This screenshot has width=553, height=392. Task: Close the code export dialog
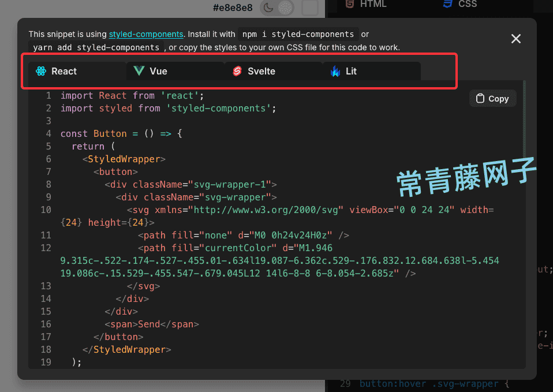click(x=516, y=39)
